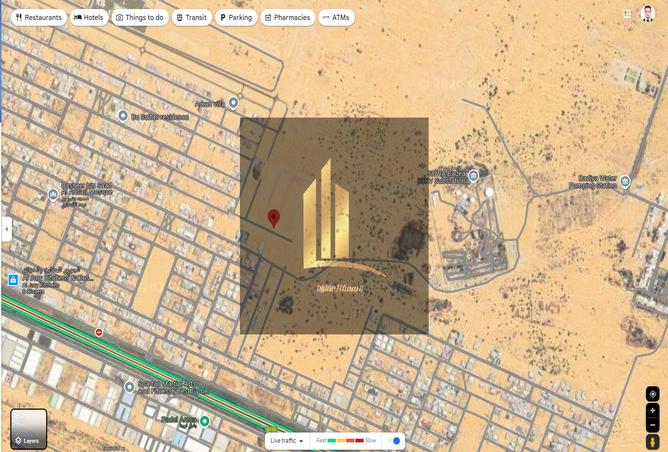Find ATMs using the category chip
The height and width of the screenshot is (452, 668).
[336, 17]
